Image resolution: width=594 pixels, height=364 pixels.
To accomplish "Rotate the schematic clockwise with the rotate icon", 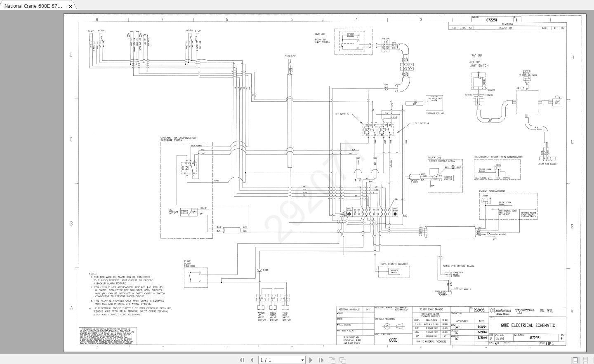I will pyautogui.click(x=343, y=359).
